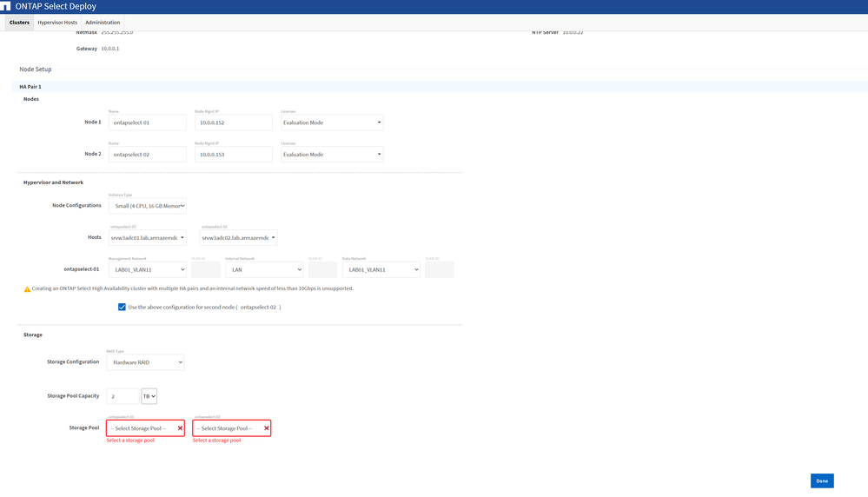Click Node 1 Mgmt IP field 10.0.0.152
868x497 pixels.
pyautogui.click(x=234, y=123)
